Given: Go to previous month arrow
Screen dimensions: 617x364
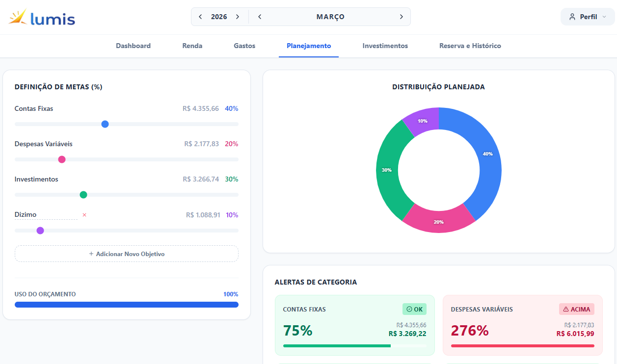Looking at the screenshot, I should pos(260,17).
